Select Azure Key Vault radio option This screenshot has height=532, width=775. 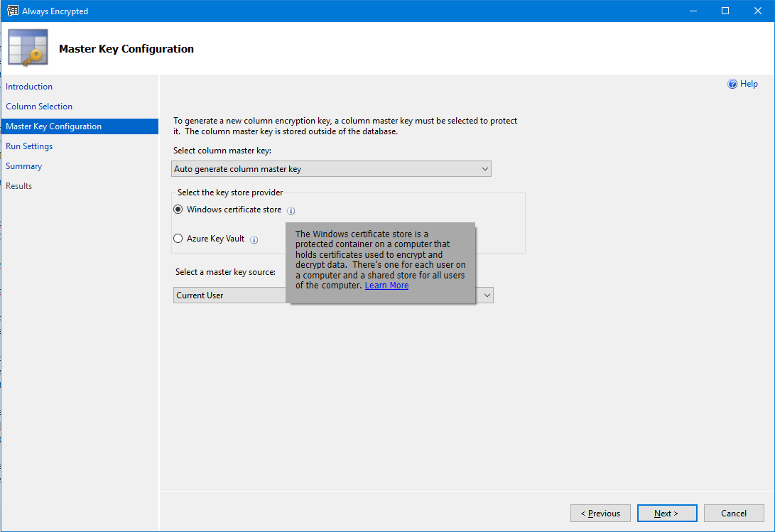[178, 239]
